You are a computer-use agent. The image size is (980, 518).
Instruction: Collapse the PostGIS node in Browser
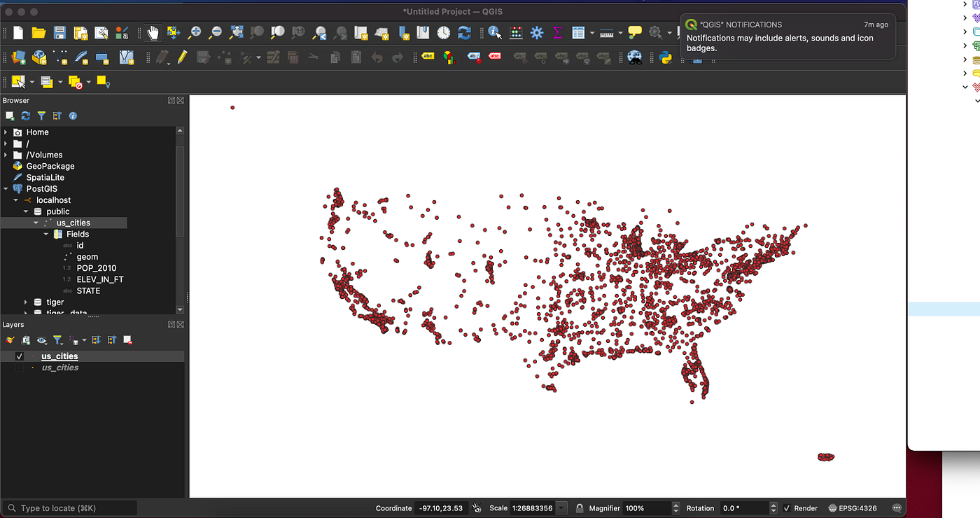pyautogui.click(x=6, y=189)
